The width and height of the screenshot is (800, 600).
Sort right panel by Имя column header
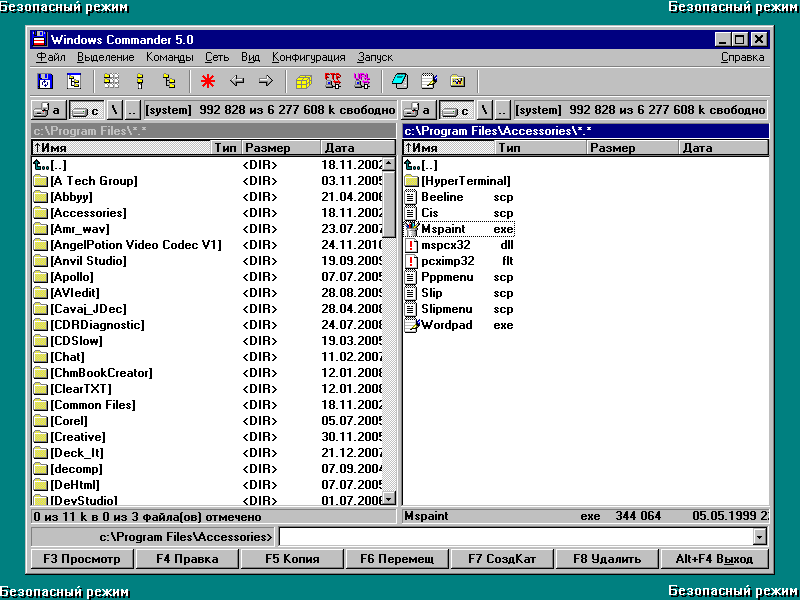[x=449, y=148]
